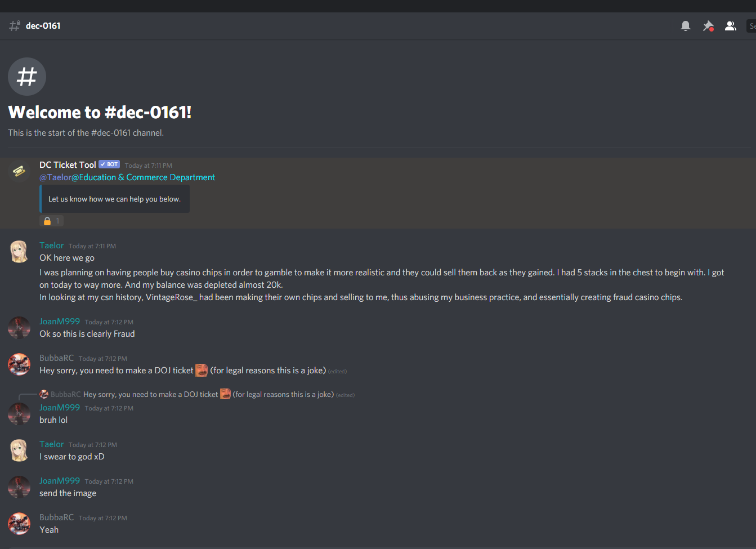Click the lock reaction on ticket message

click(52, 221)
